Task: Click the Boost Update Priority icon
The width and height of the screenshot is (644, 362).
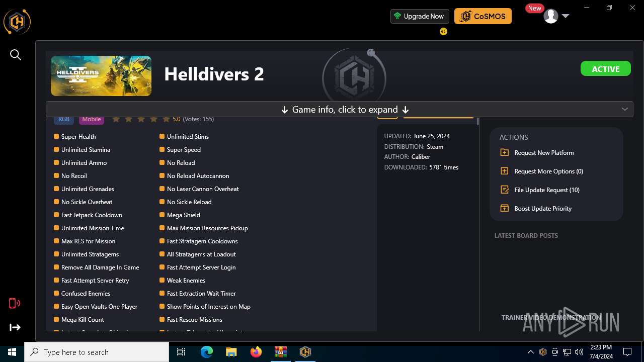Action: pyautogui.click(x=505, y=208)
